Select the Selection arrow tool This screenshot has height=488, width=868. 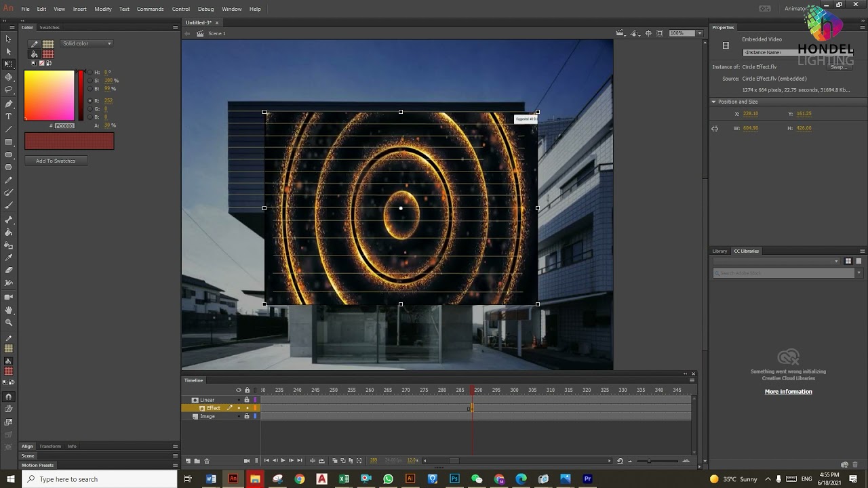click(9, 39)
